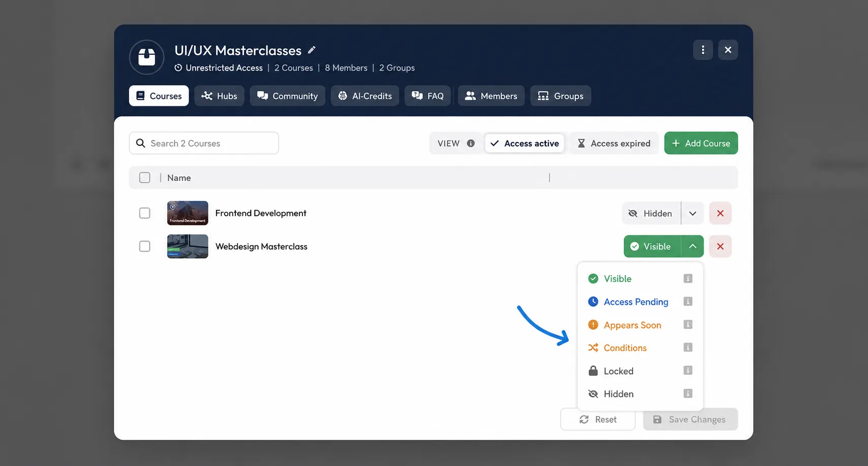Open the AI-Credits tab
The image size is (868, 466).
pyautogui.click(x=365, y=96)
